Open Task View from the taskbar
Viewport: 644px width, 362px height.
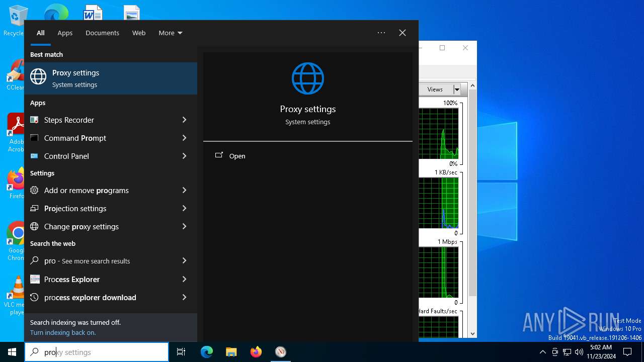[x=181, y=352]
